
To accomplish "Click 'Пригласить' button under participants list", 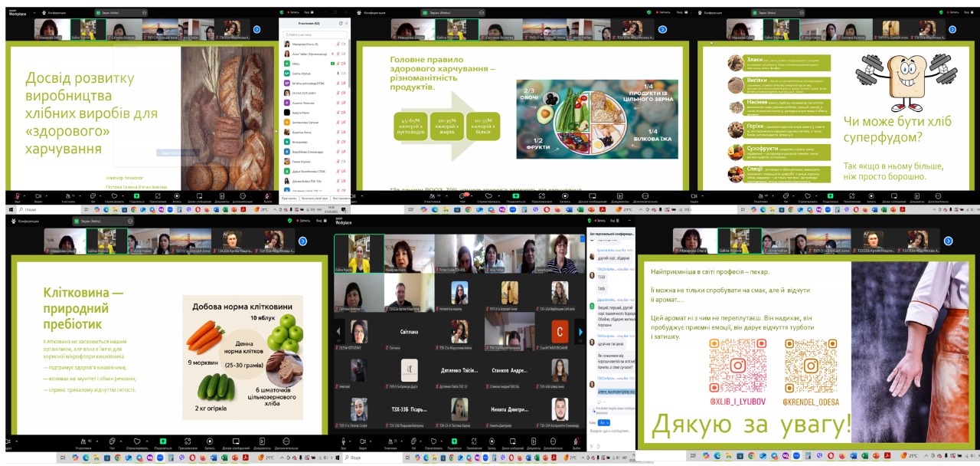I will pos(289,198).
